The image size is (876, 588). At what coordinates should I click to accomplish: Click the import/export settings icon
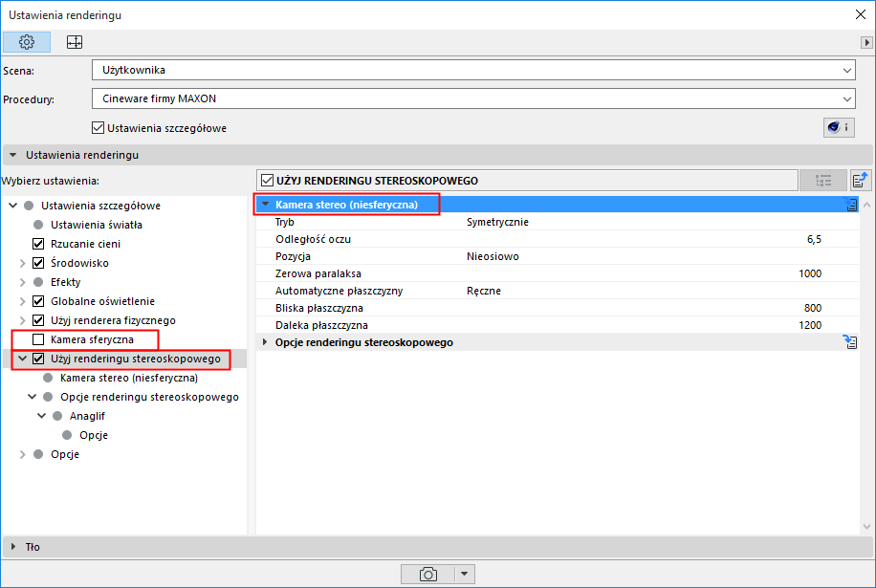click(861, 181)
